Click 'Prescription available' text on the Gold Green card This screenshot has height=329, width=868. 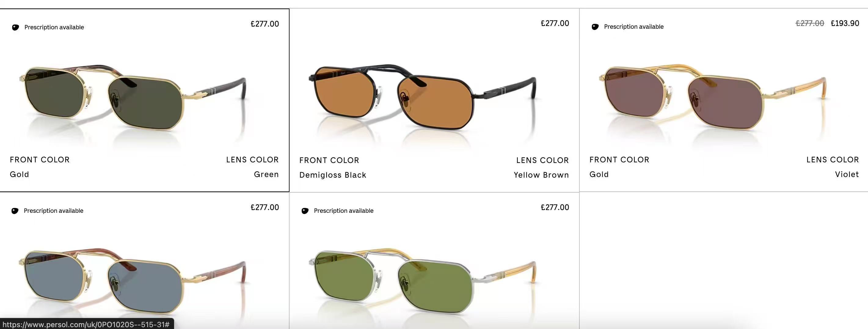pyautogui.click(x=54, y=27)
